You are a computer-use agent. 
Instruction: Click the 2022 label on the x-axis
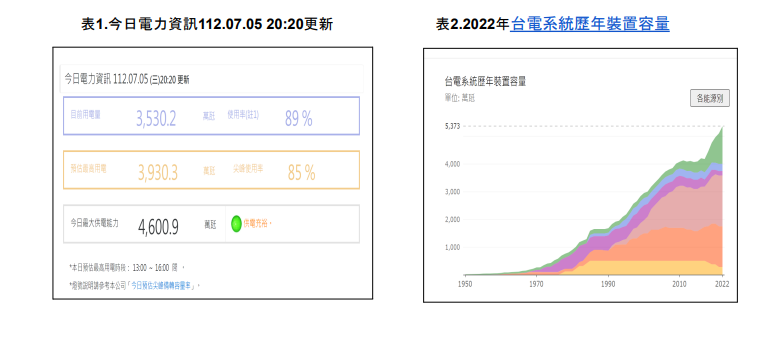(722, 284)
